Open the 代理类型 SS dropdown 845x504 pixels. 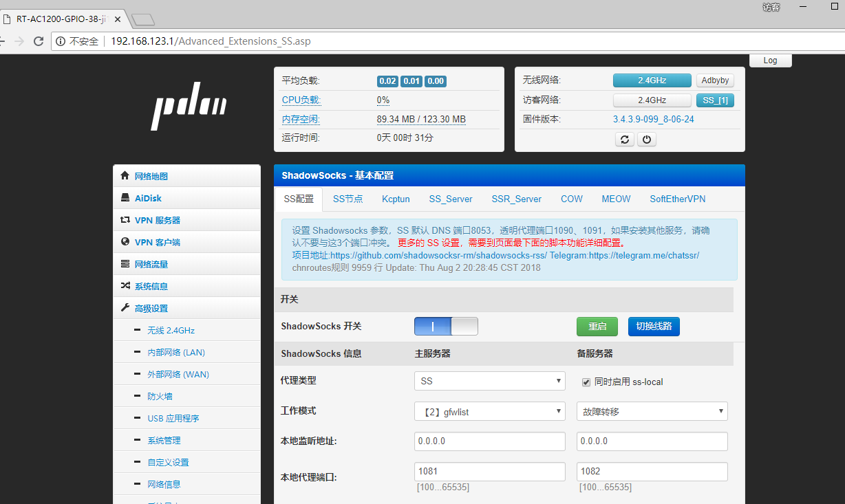click(489, 381)
